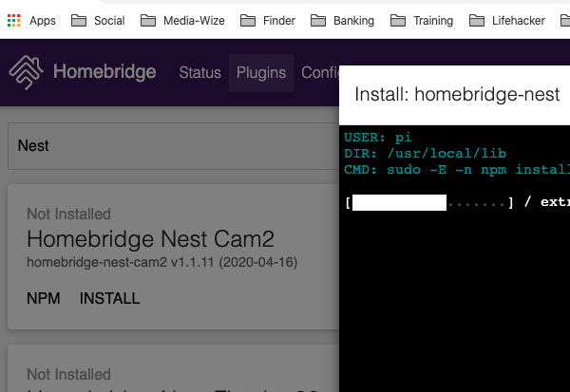Screen dimensions: 570x392
Task: Open the Finder bookmarks folder
Action: coord(270,20)
